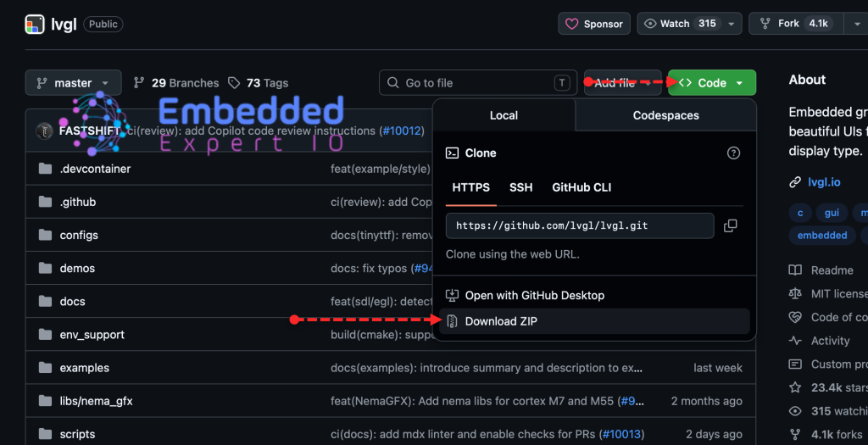Click the Tags icon next to 73 Tags

(x=235, y=83)
